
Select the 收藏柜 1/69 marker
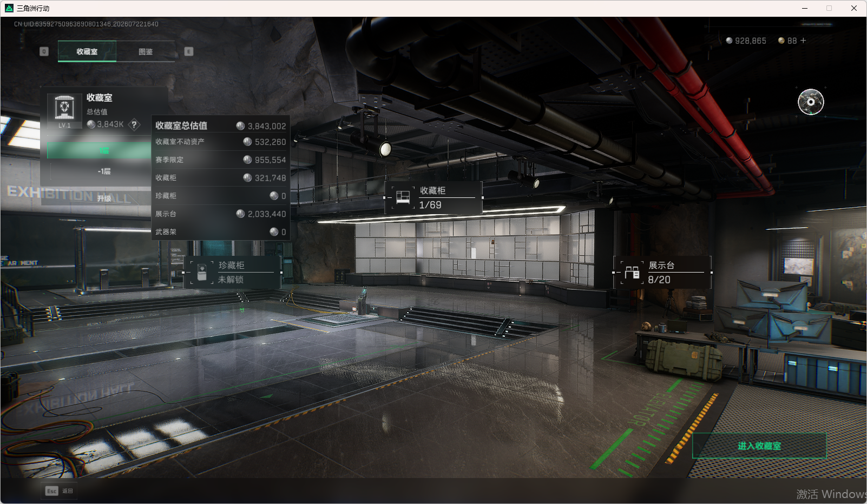433,198
